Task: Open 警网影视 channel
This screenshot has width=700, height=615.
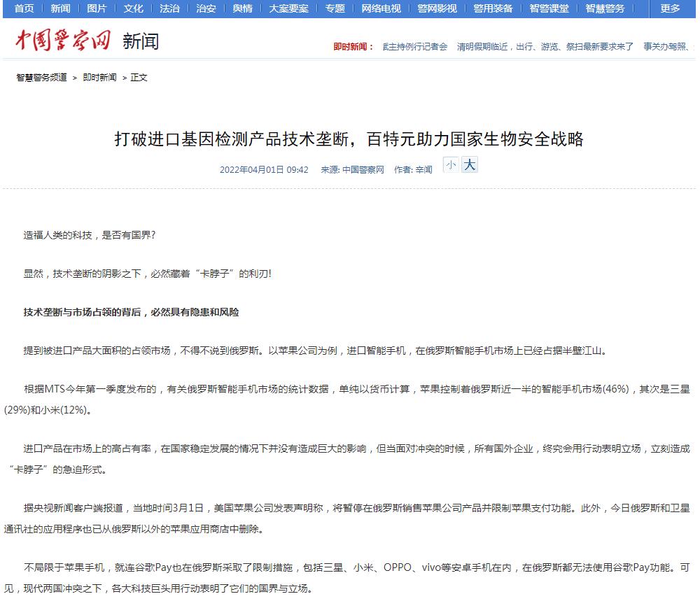Action: pos(437,8)
